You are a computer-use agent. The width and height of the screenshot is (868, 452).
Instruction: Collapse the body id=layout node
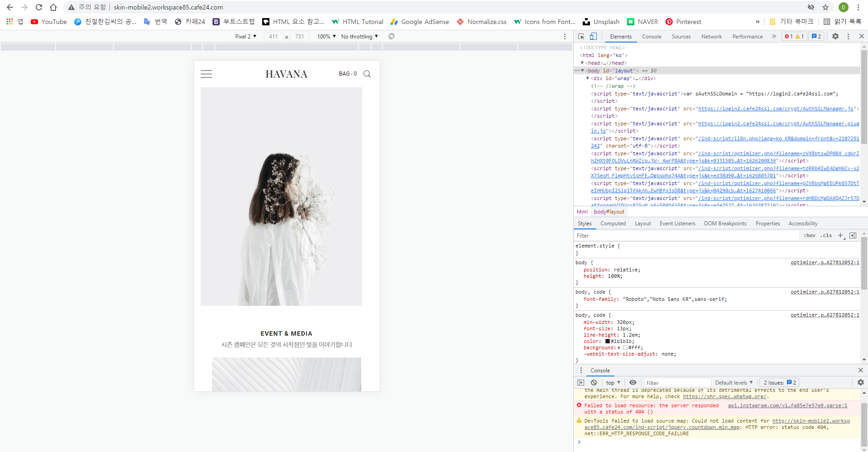582,71
